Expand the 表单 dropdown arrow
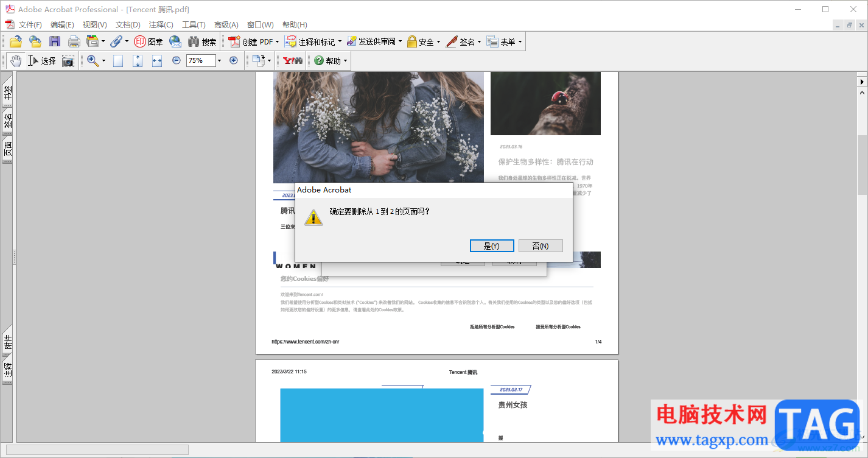 (520, 42)
